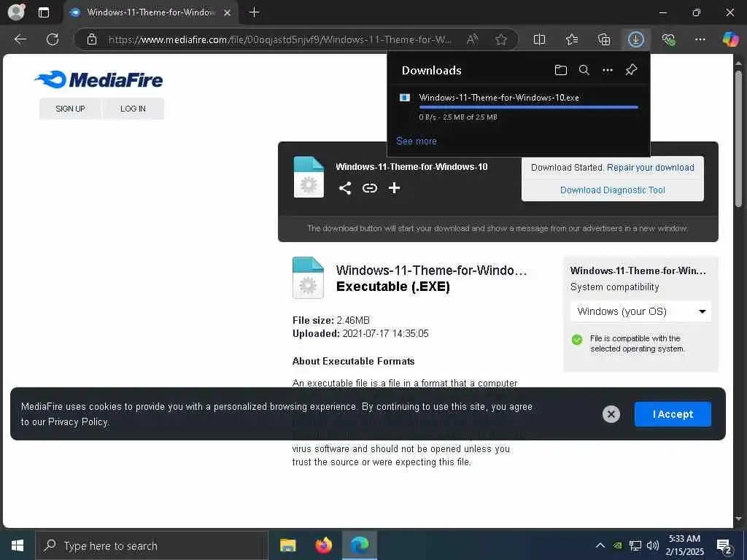The height and width of the screenshot is (560, 747).
Task: Open a new tab with plus button
Action: pyautogui.click(x=255, y=12)
